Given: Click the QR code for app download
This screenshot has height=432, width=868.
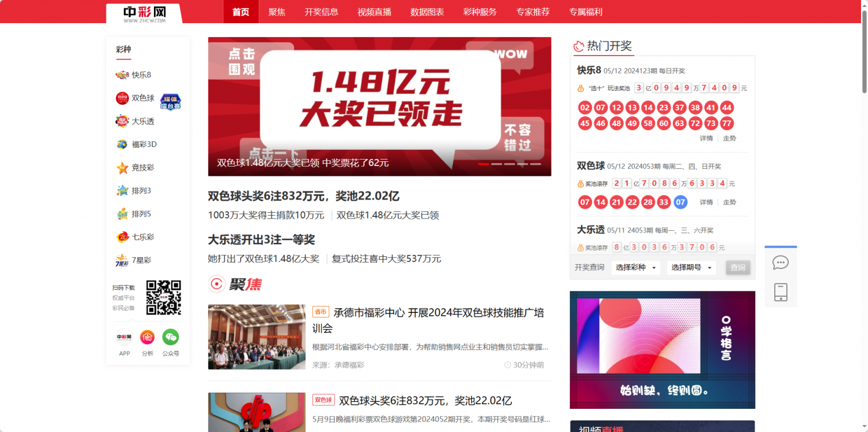Looking at the screenshot, I should pos(163,297).
